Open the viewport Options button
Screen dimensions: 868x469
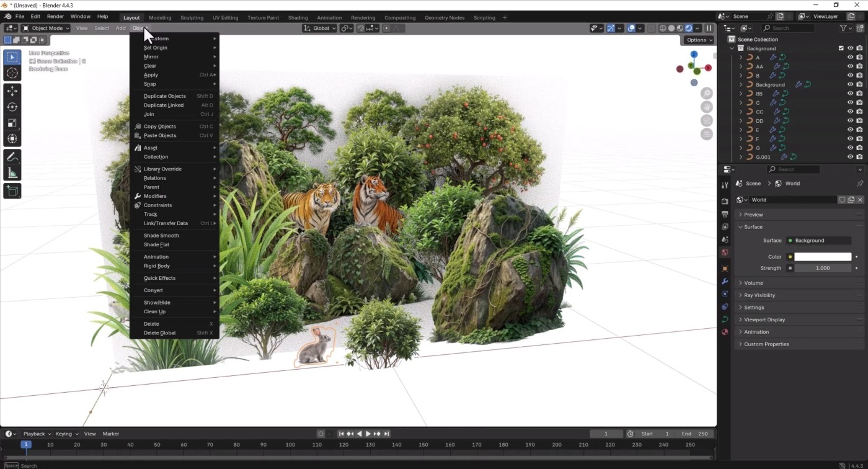pyautogui.click(x=697, y=40)
